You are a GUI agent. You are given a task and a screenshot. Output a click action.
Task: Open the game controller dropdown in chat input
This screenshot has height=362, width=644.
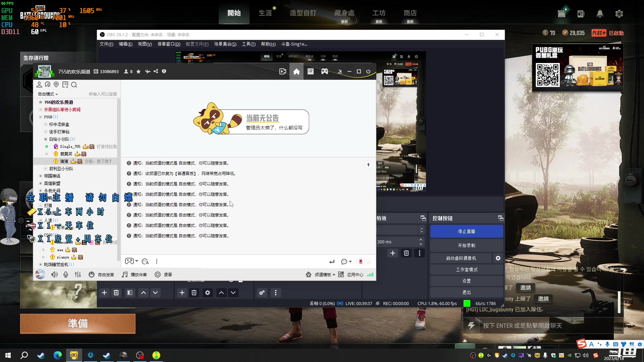[131, 261]
